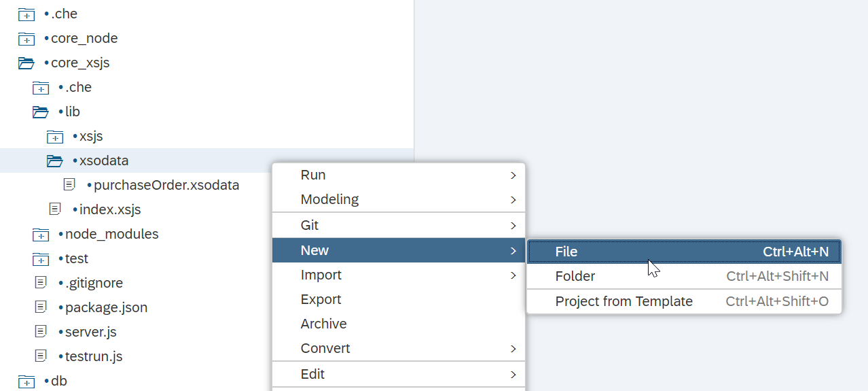Choose Folder in the New submenu
The image size is (868, 391).
pyautogui.click(x=685, y=276)
